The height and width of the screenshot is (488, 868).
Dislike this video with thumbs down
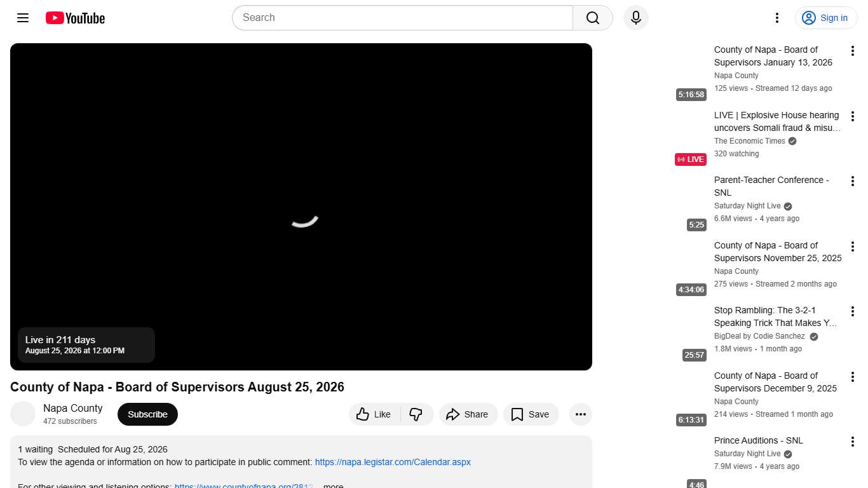[416, 414]
